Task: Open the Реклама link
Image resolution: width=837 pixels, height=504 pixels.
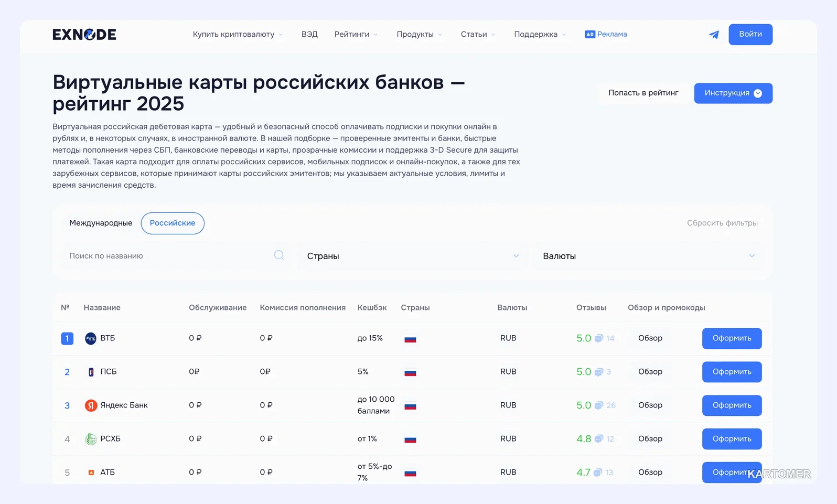Action: click(x=612, y=34)
